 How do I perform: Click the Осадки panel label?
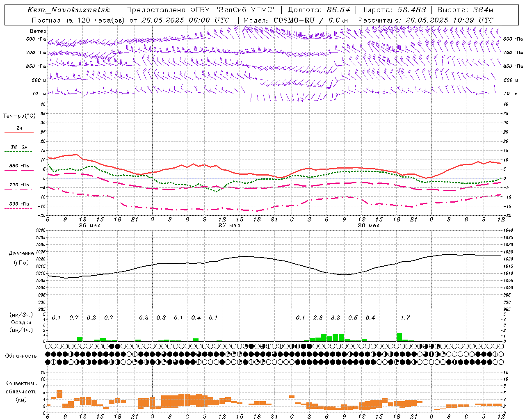[x=21, y=322]
